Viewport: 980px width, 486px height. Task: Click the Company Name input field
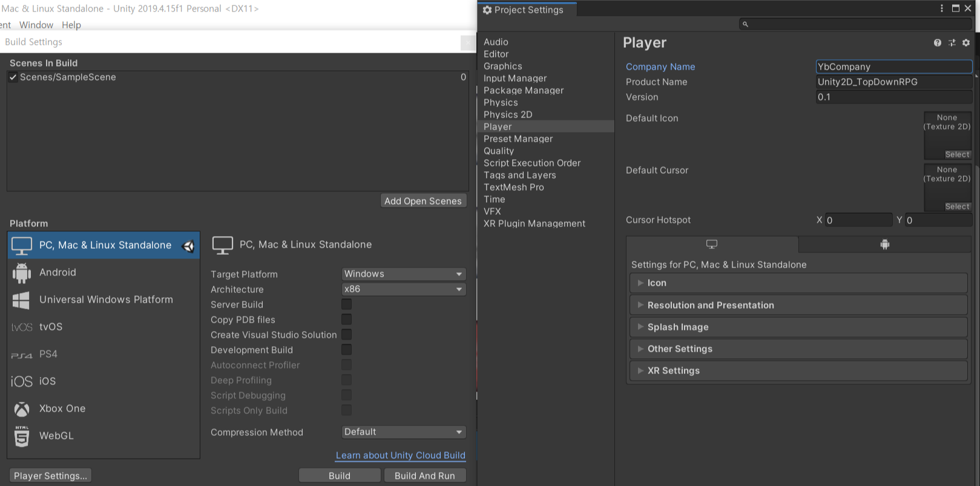point(894,67)
